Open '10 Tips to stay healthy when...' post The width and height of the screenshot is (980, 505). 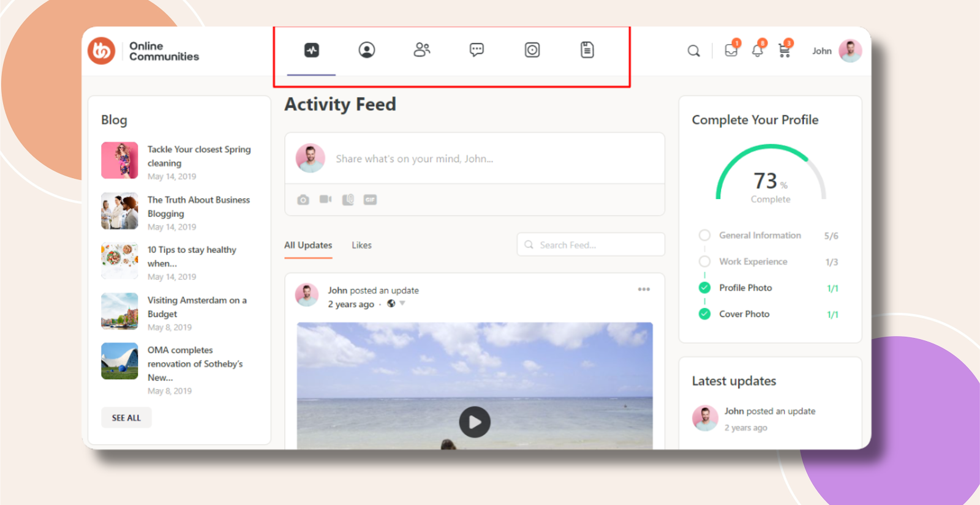(x=192, y=256)
